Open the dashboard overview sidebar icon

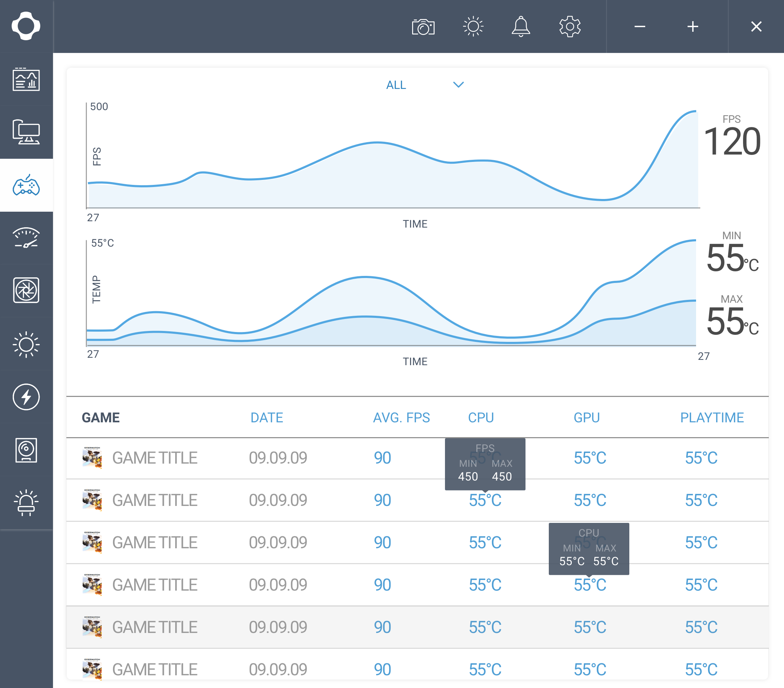[26, 79]
